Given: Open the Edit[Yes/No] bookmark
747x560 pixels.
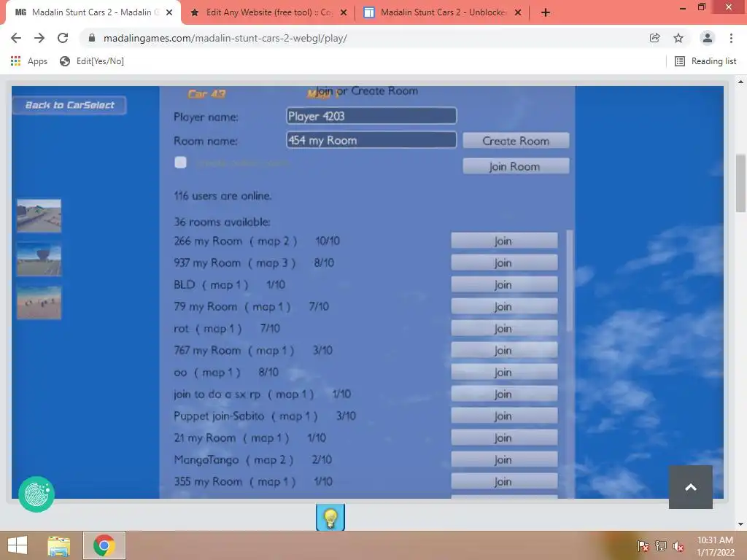Looking at the screenshot, I should (x=92, y=61).
